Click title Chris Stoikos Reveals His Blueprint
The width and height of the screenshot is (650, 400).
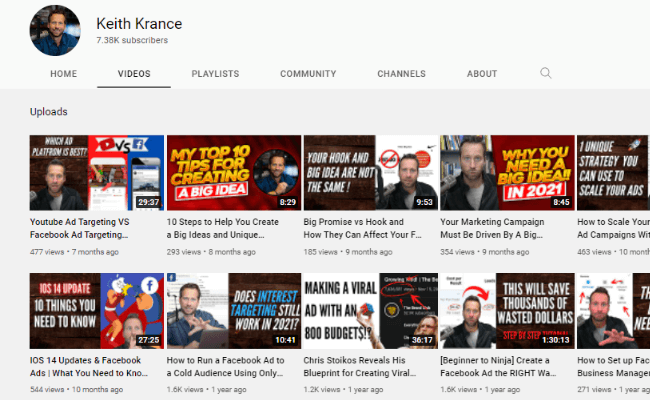pos(360,366)
